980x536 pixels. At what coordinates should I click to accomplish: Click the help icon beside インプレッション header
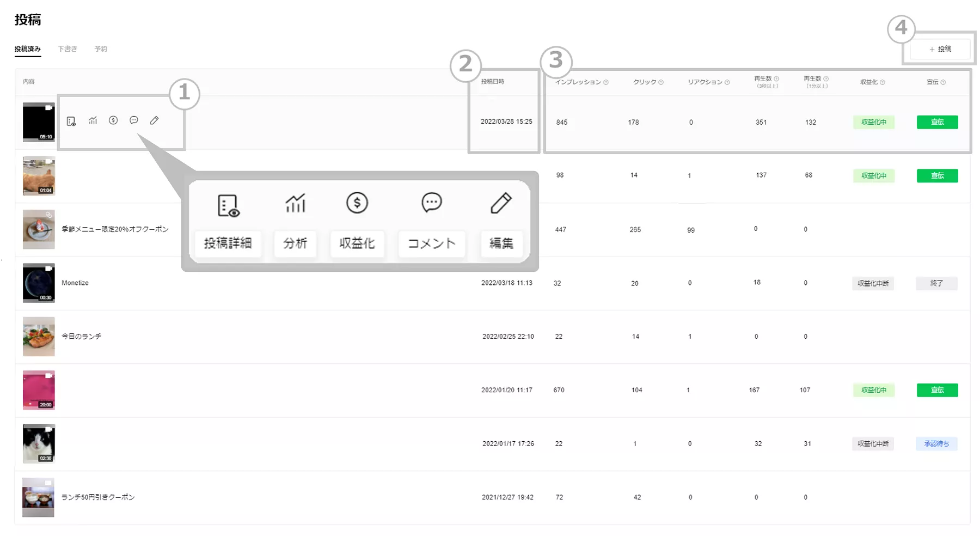pos(606,82)
